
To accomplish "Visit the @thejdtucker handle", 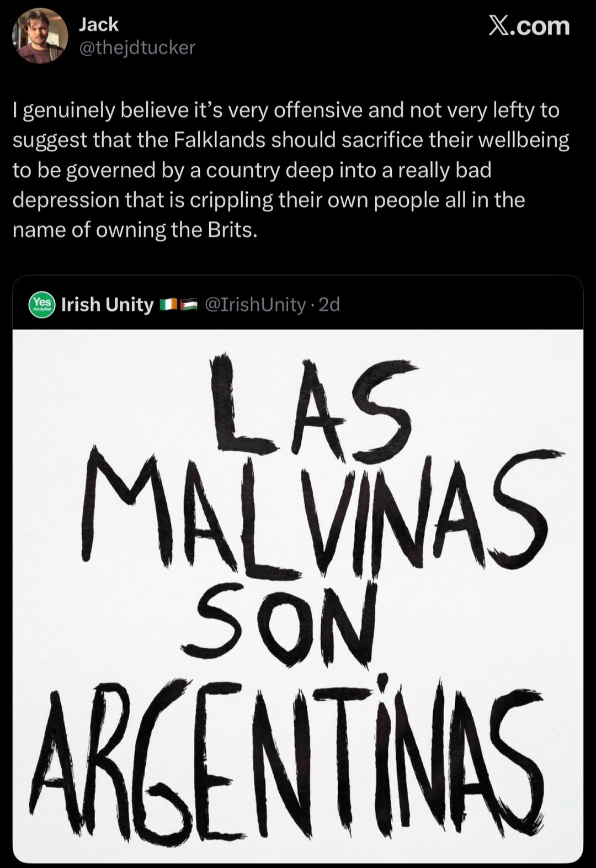I will [x=137, y=48].
